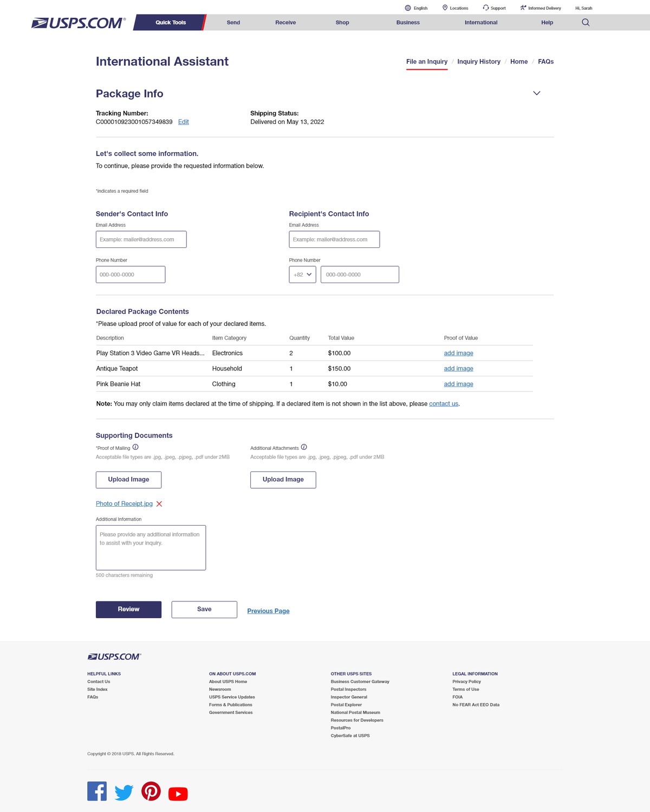Click the Save button

pos(204,610)
